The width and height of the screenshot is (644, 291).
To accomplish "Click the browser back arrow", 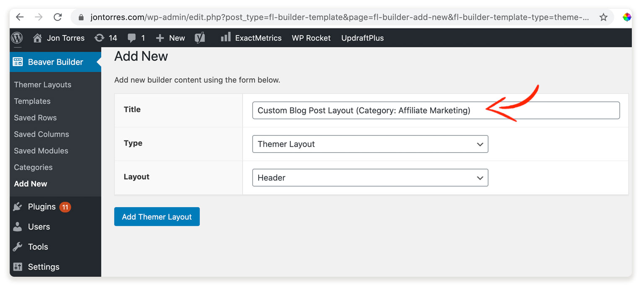I will (x=20, y=17).
